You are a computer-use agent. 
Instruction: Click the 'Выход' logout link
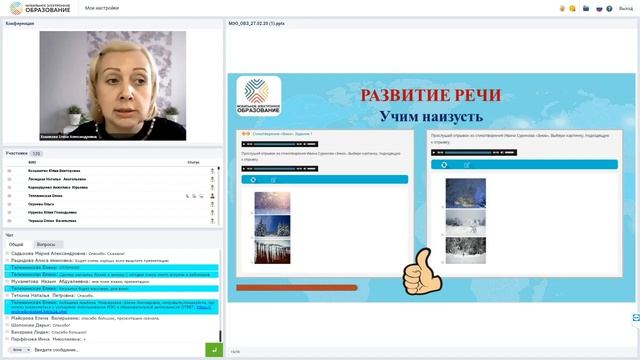[x=626, y=9]
